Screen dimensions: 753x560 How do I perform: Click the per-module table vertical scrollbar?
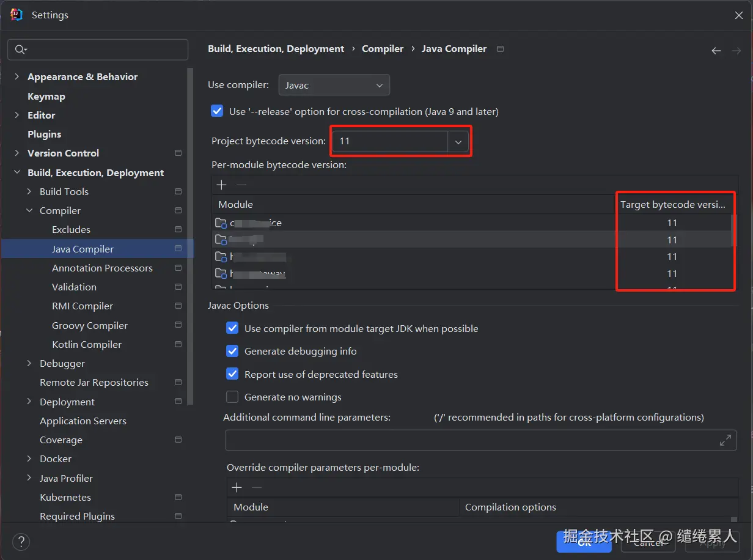tap(735, 229)
